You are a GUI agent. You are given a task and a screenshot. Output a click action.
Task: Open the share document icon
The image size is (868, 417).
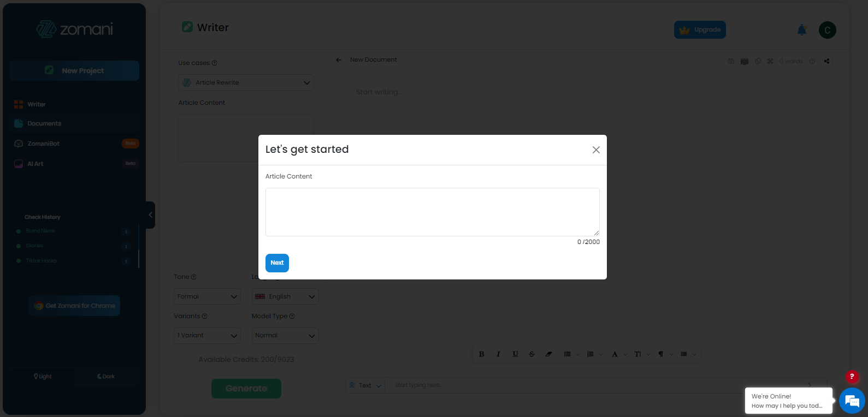click(826, 61)
